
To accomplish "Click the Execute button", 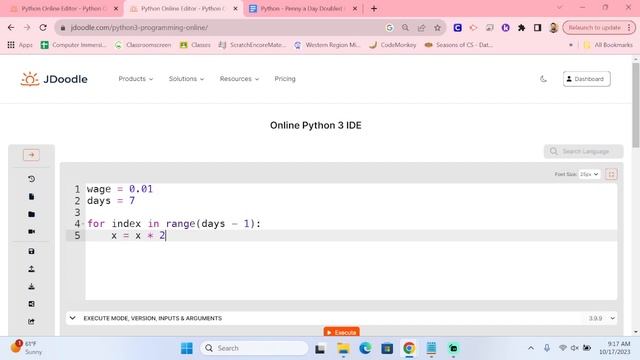I will coord(342,332).
